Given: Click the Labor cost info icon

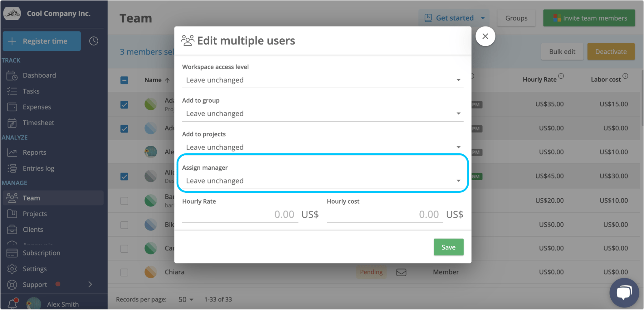Looking at the screenshot, I should pyautogui.click(x=625, y=76).
